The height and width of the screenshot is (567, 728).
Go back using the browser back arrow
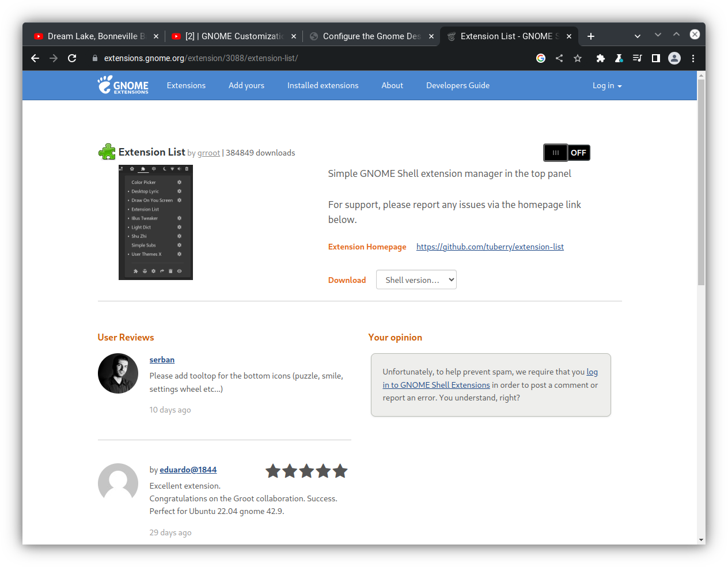click(35, 58)
